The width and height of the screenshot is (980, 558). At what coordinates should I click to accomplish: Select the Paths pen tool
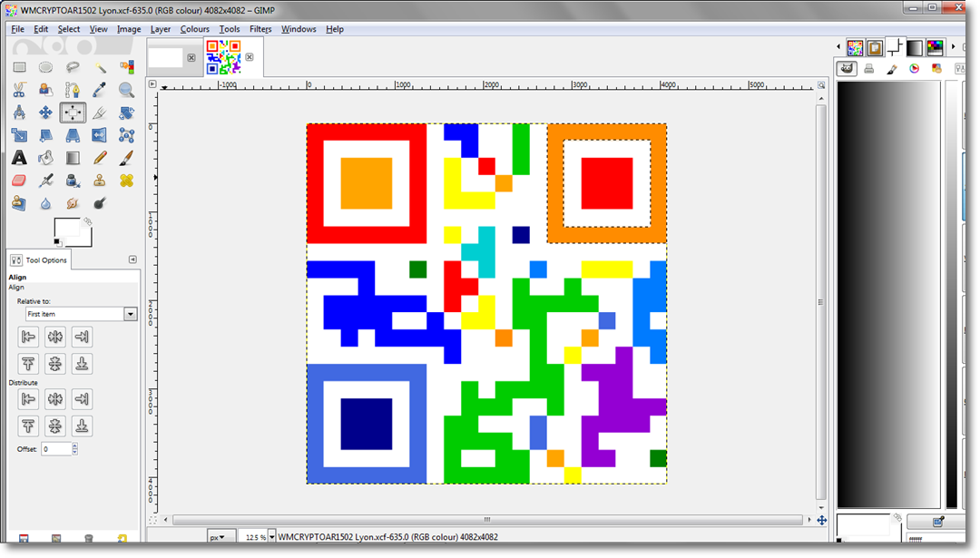click(x=73, y=90)
